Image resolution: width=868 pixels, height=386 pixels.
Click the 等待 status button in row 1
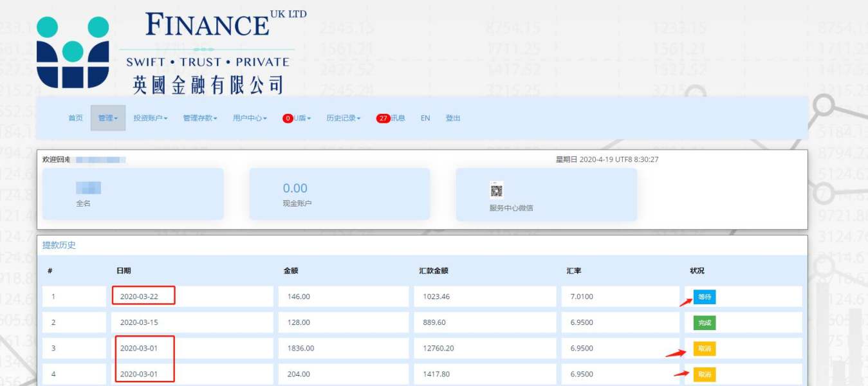coord(705,297)
